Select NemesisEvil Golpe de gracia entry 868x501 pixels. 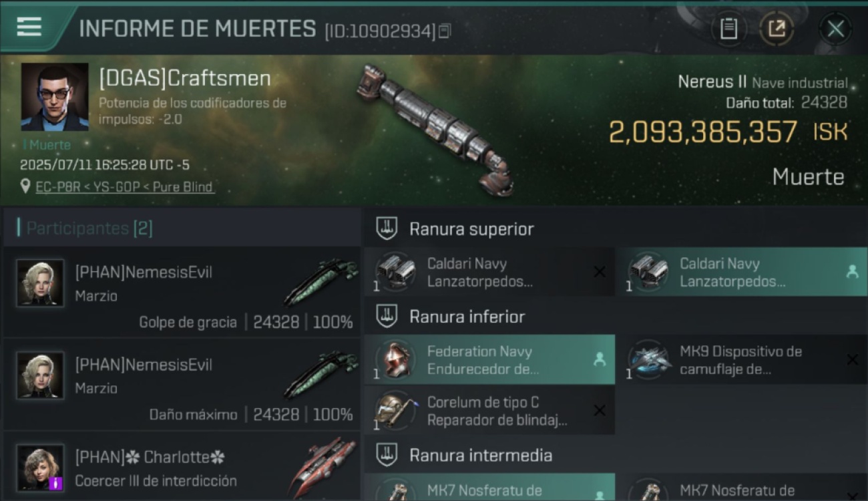[182, 293]
